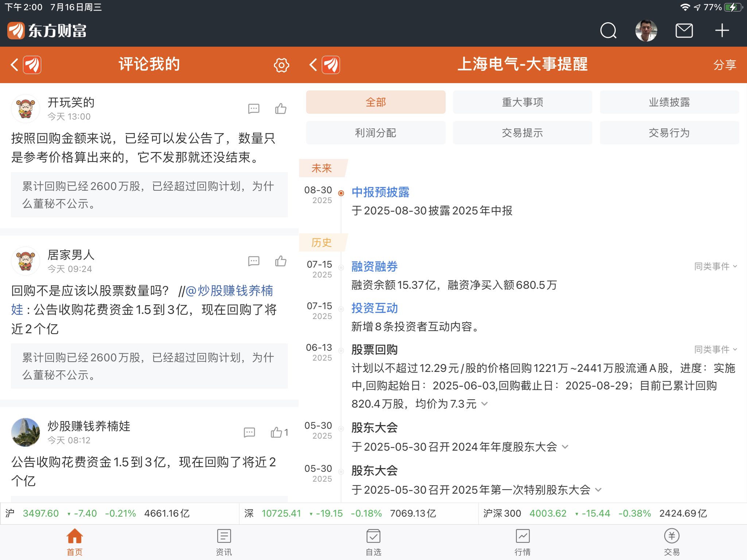The width and height of the screenshot is (747, 560).
Task: Click the 分享 share button
Action: (x=724, y=65)
